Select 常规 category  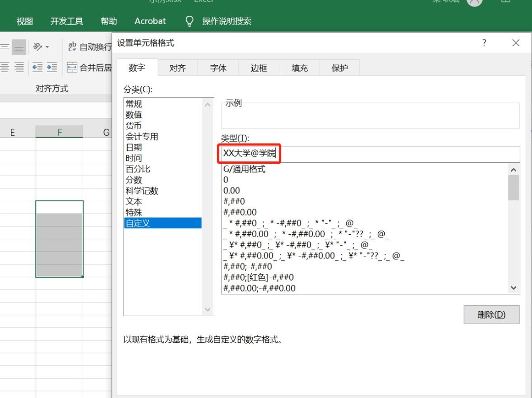pos(163,104)
